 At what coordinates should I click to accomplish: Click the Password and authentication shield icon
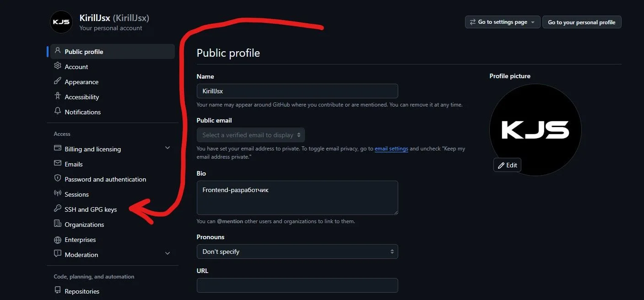click(x=58, y=179)
